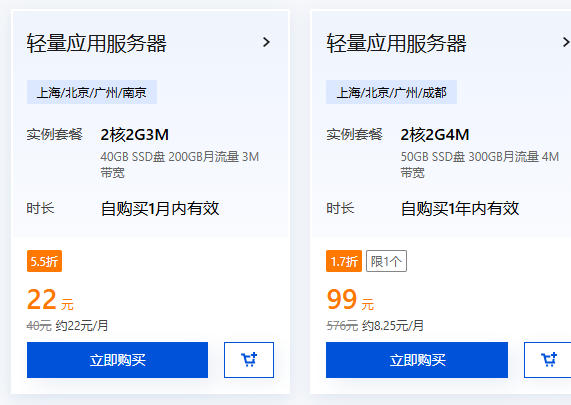Click the crossed-out 576元 original price
The image size is (571, 405).
point(342,325)
